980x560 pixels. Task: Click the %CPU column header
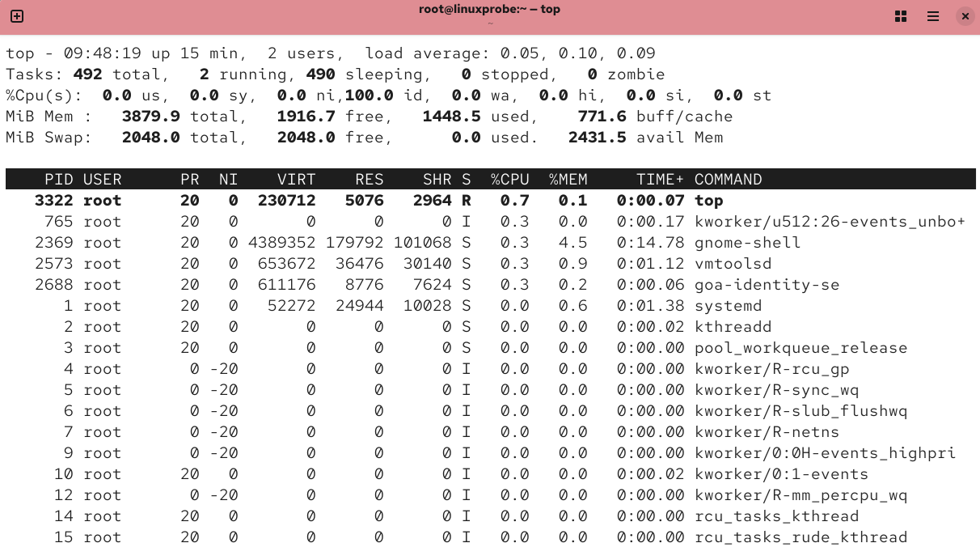[x=509, y=180]
